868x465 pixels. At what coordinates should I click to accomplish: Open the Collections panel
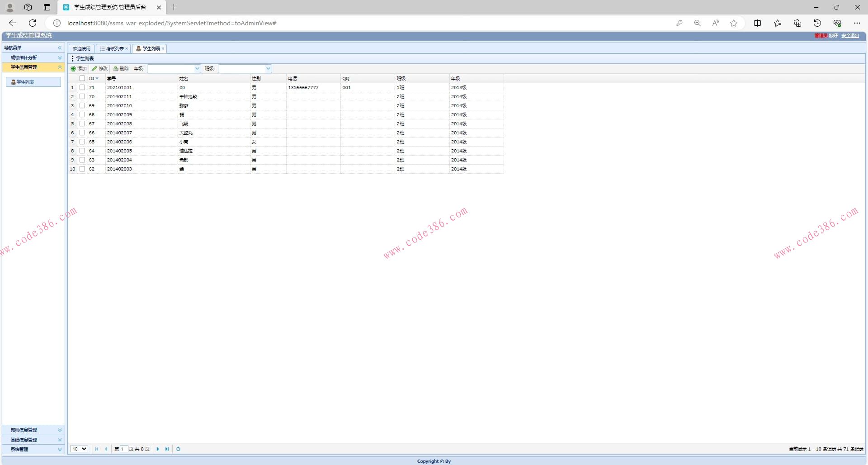797,23
